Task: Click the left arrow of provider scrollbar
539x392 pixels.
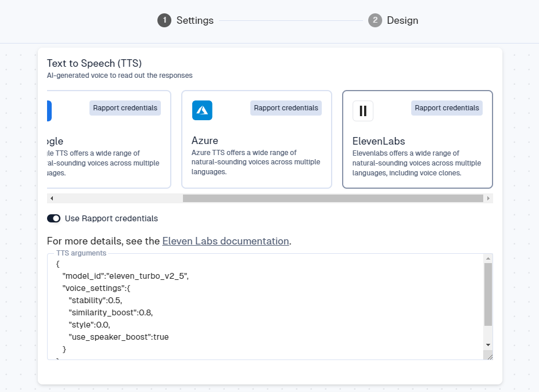Action: point(52,198)
